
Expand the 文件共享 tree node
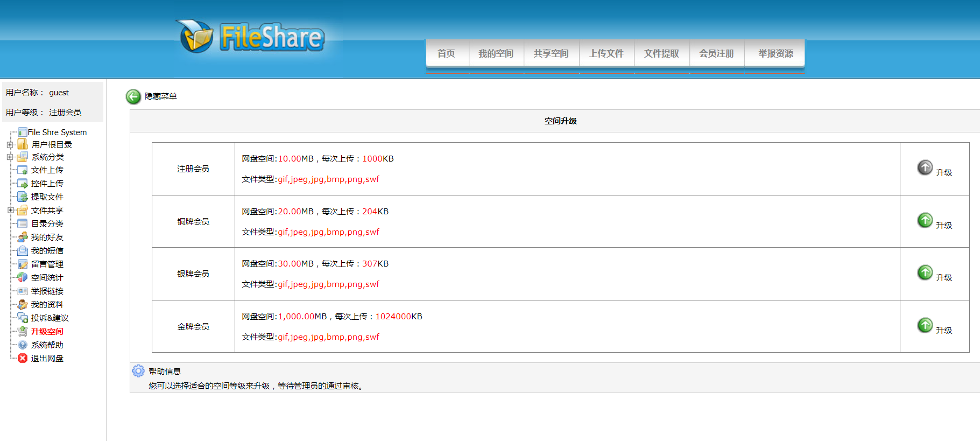10,211
